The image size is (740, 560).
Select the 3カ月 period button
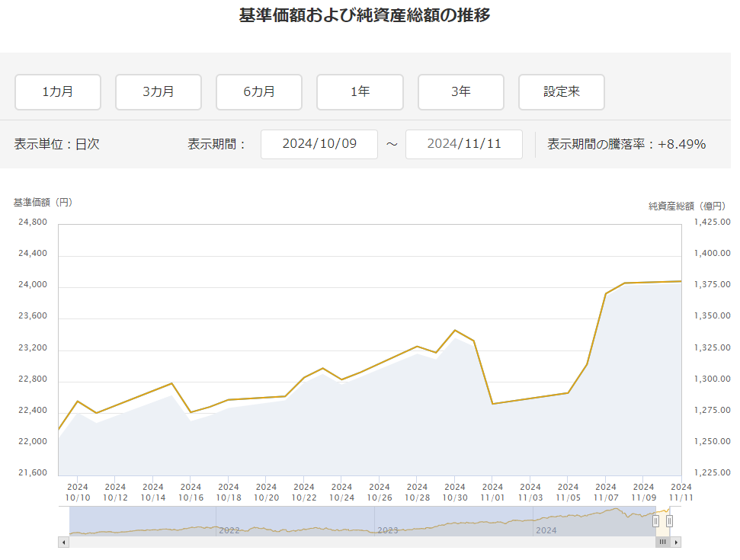159,92
